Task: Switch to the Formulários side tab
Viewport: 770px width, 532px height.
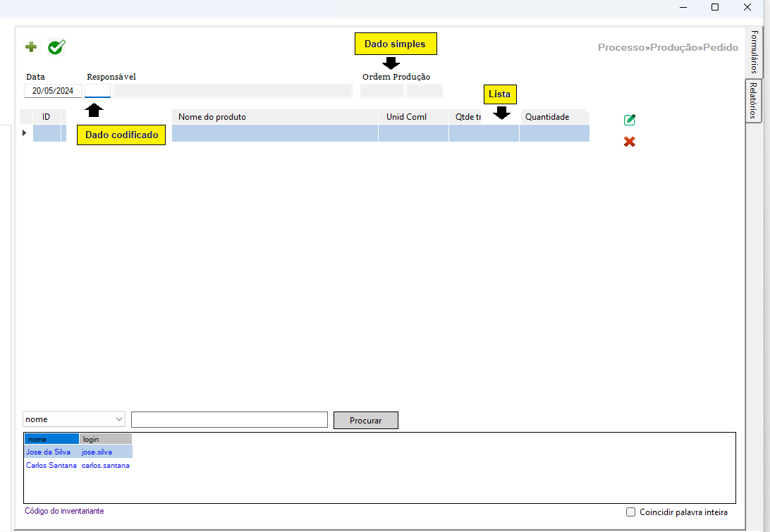Action: point(754,52)
